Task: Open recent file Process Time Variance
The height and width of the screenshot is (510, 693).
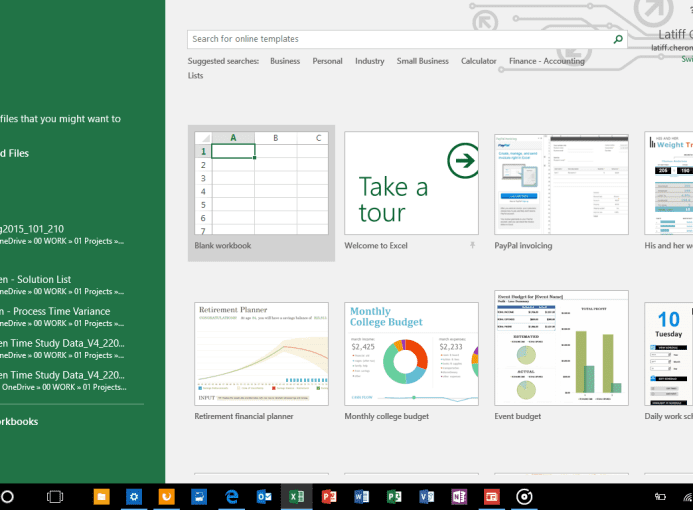Action: click(x=63, y=317)
